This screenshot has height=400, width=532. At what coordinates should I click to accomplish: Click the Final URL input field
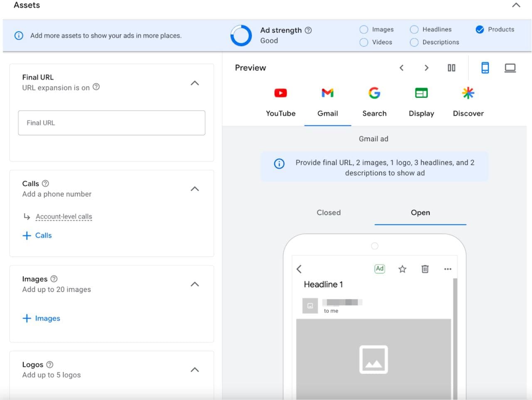(111, 123)
